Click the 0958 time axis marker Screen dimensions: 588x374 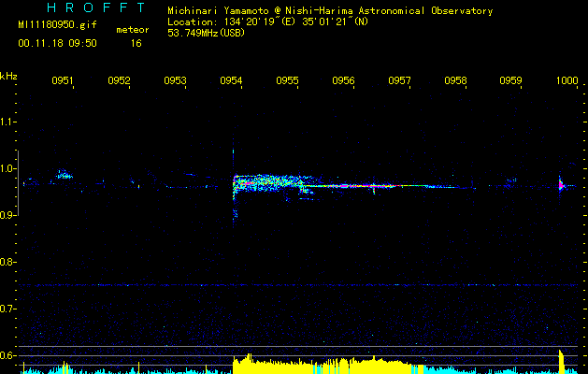coord(455,80)
